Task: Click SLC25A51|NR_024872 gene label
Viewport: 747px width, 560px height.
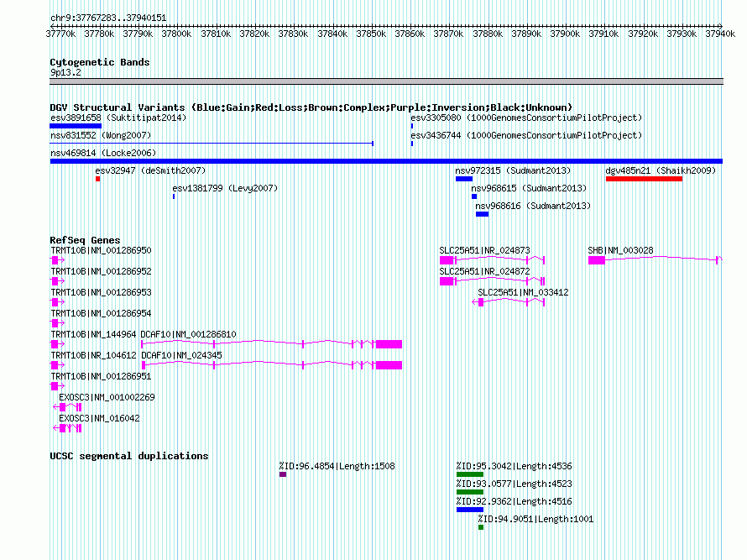Action: tap(484, 272)
